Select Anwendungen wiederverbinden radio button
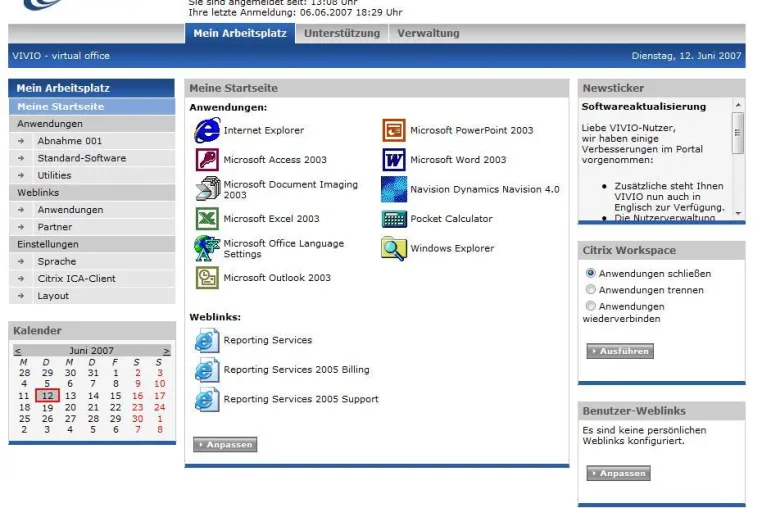 [590, 306]
